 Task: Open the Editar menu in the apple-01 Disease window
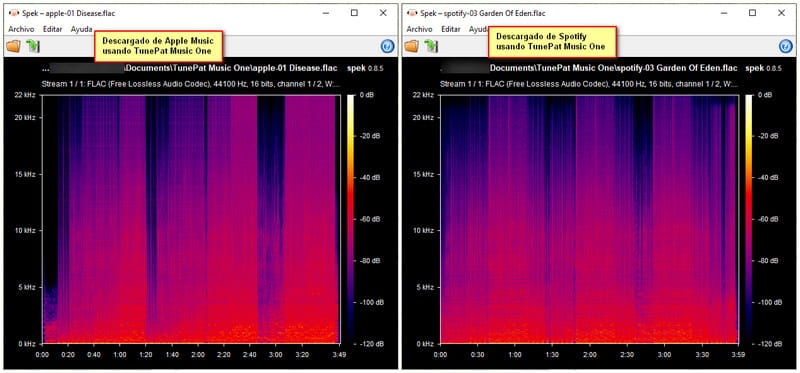click(53, 29)
